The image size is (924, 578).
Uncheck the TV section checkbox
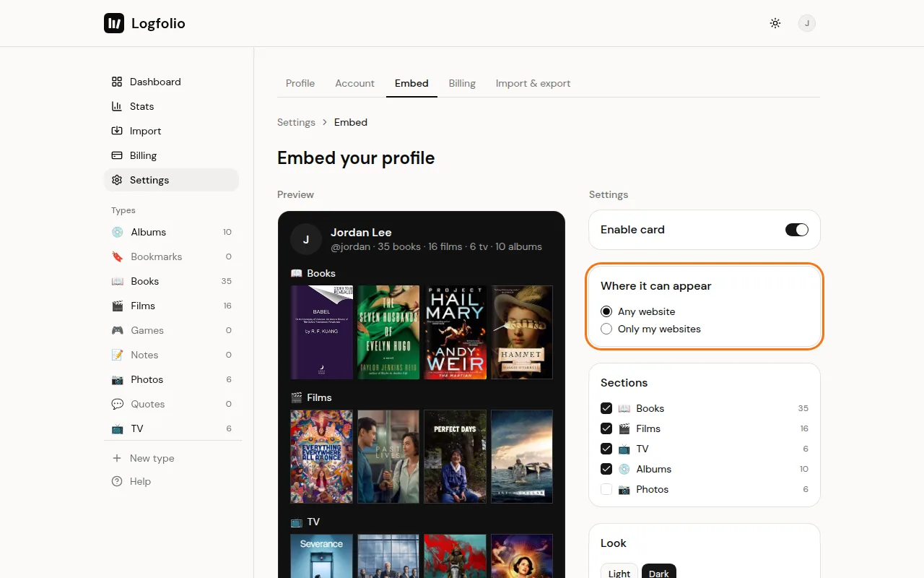606,449
